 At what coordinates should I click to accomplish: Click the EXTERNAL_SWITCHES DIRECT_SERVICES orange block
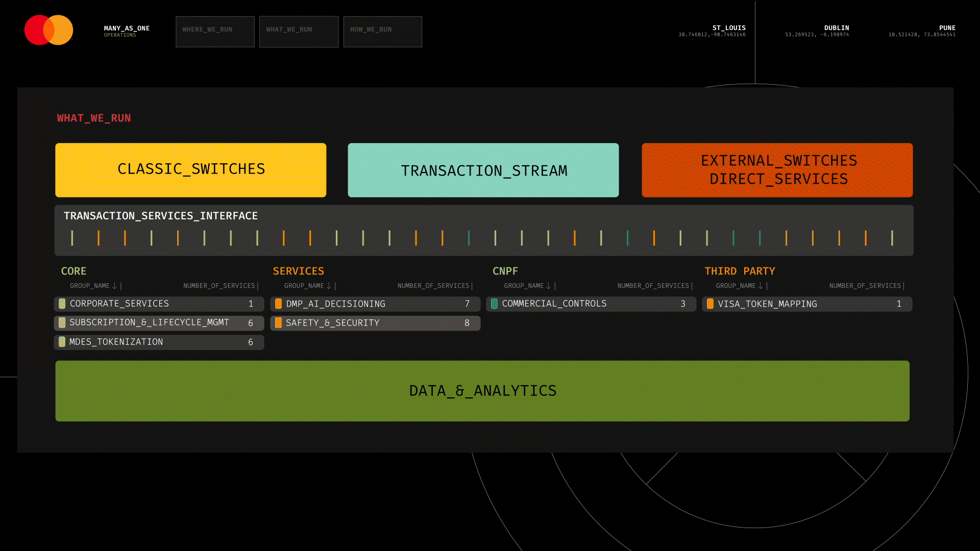[x=777, y=170]
